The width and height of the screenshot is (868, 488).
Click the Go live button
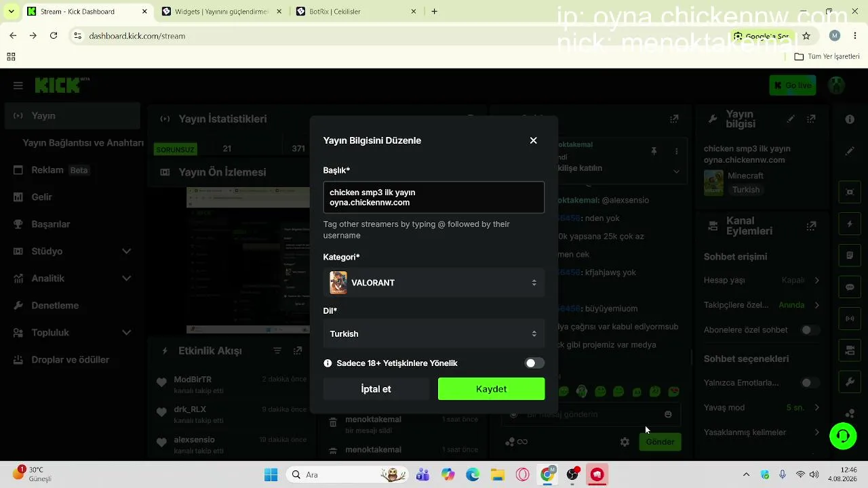[793, 85]
